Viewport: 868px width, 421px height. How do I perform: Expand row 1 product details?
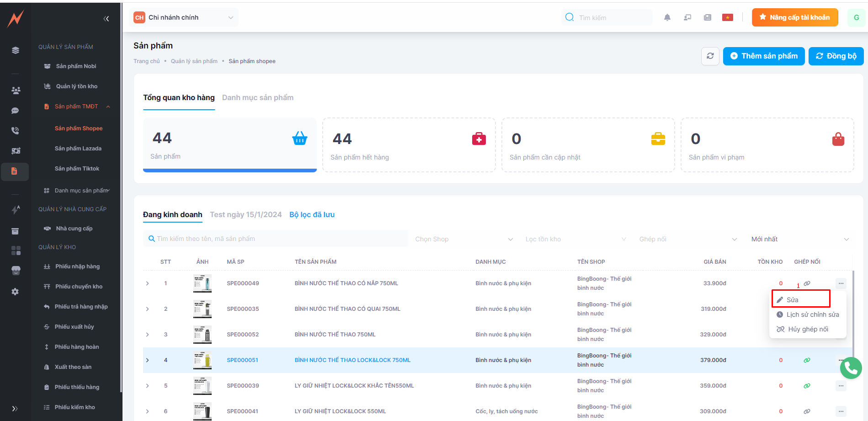[x=148, y=283]
